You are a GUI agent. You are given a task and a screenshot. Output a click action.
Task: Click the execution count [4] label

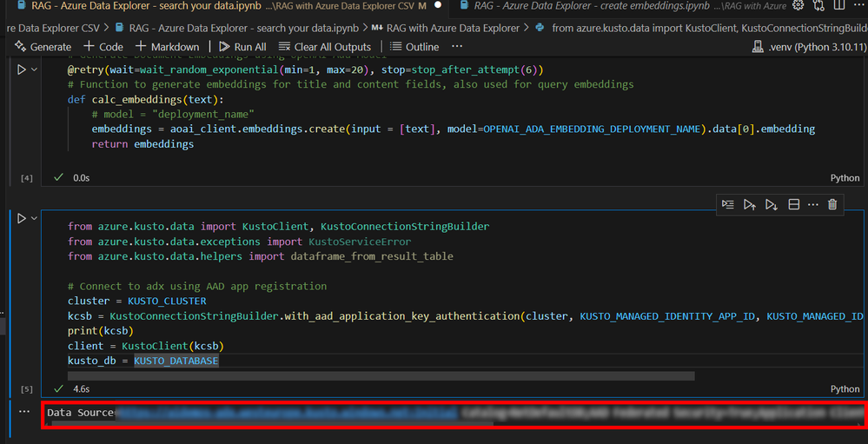(x=27, y=178)
